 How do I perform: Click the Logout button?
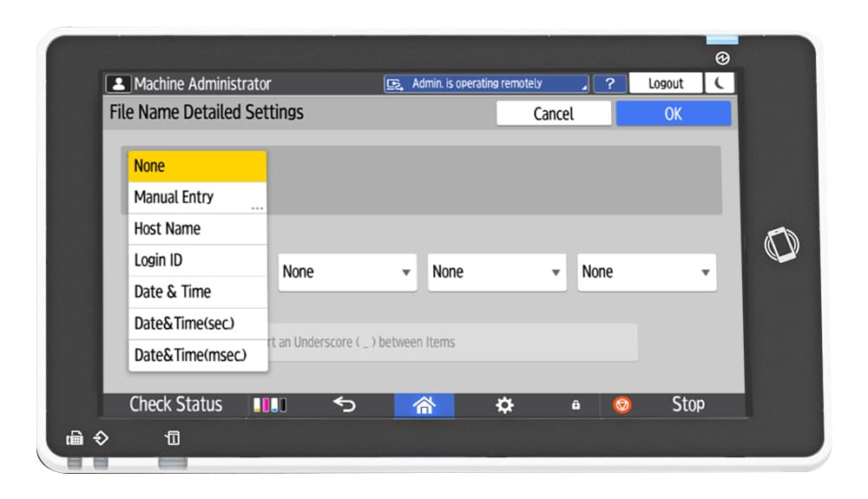[666, 83]
